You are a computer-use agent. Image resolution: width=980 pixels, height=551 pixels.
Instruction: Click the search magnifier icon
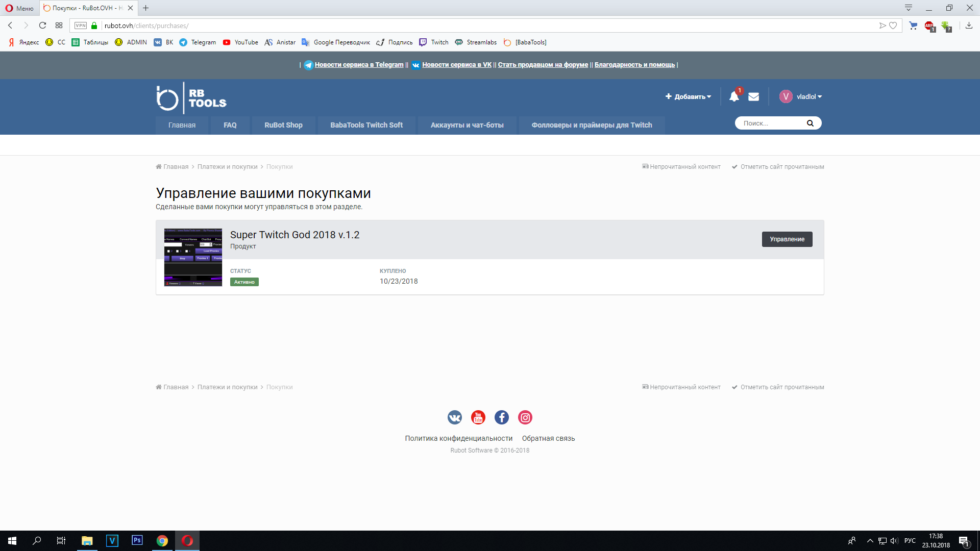click(x=810, y=123)
